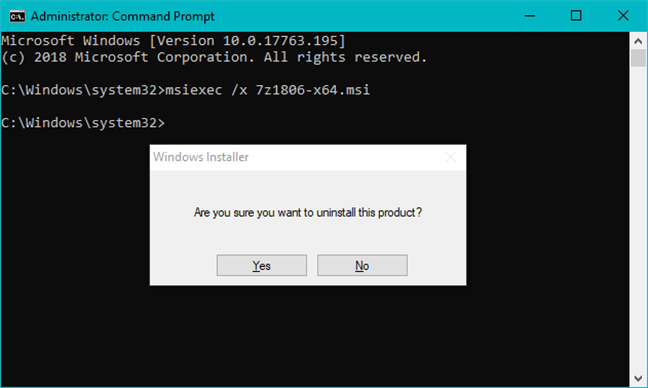
Task: Click the empty last prompt 'C:\Windows\system32>'
Action: (83, 123)
